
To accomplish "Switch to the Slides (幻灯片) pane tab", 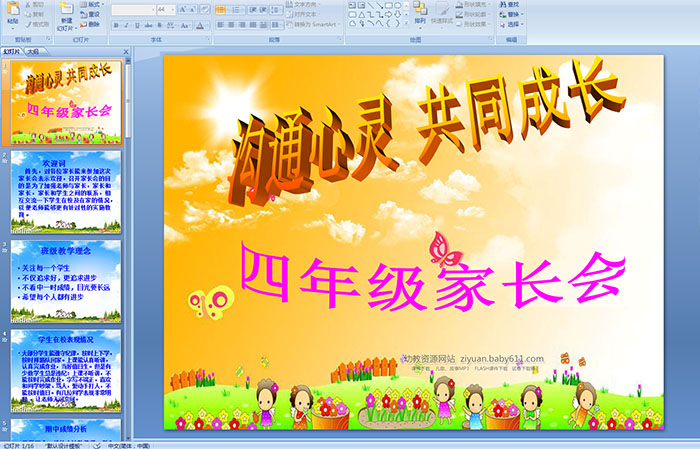I will [11, 51].
